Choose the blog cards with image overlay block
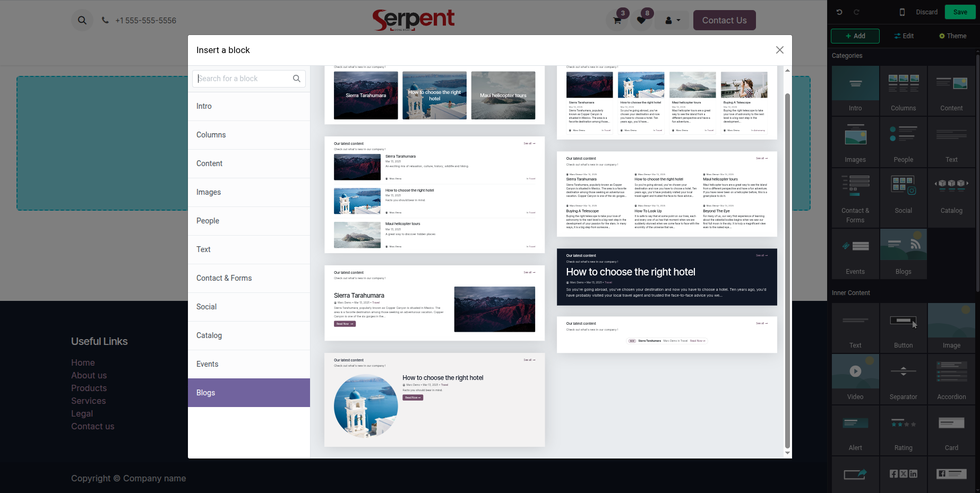The height and width of the screenshot is (493, 980). point(434,95)
